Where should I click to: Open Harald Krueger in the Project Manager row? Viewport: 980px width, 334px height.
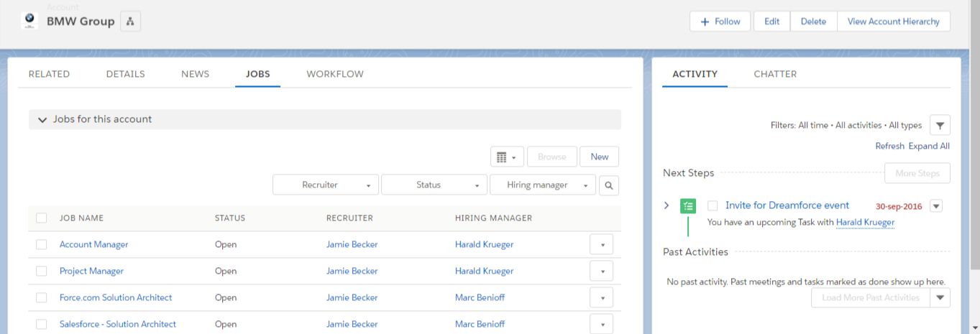pos(485,271)
